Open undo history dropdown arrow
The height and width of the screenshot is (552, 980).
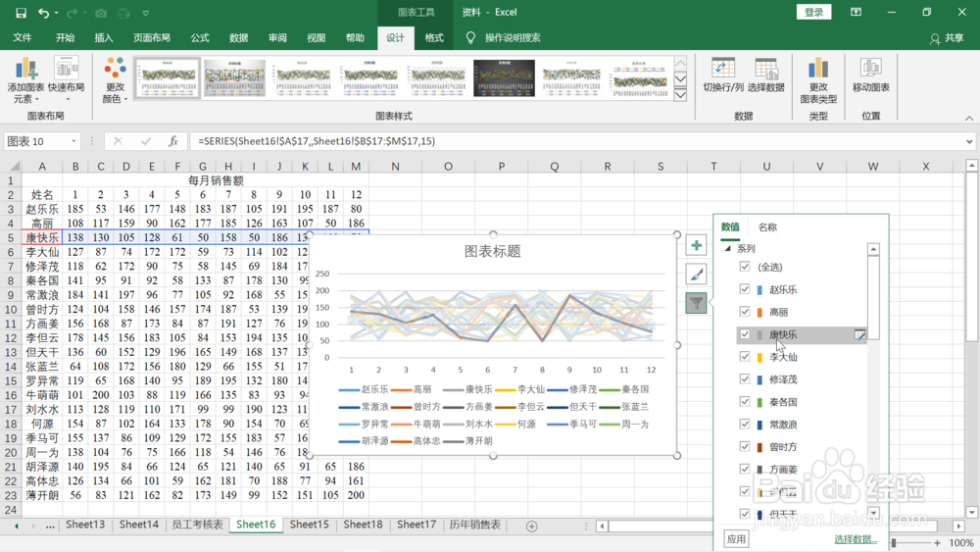coord(56,13)
